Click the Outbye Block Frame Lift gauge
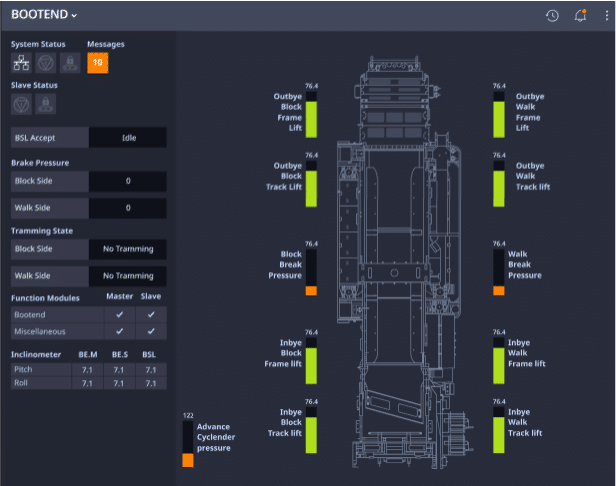Image resolution: width=616 pixels, height=486 pixels. pyautogui.click(x=311, y=115)
